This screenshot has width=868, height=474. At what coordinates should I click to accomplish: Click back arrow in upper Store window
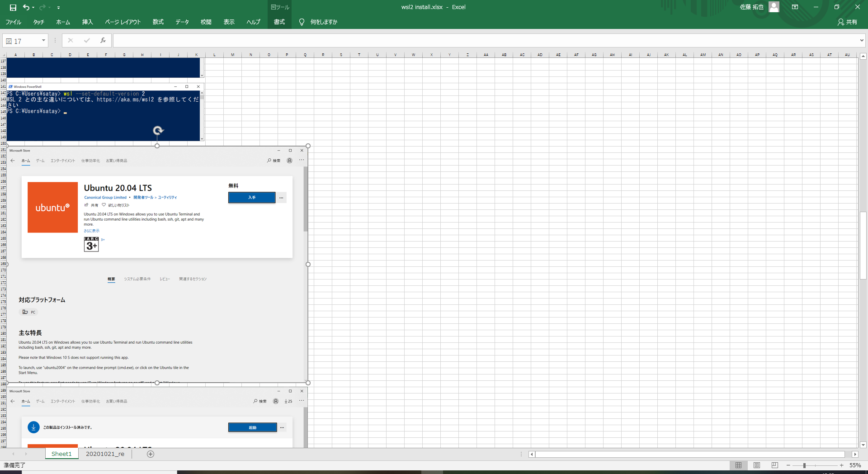point(13,161)
